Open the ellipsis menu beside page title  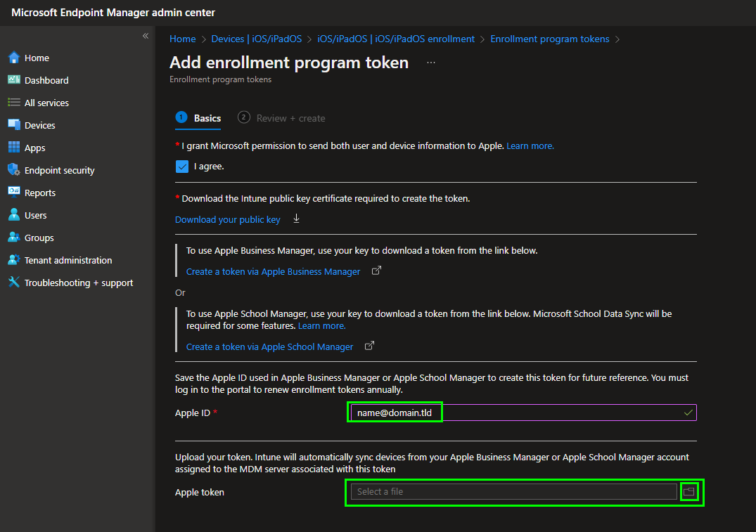(431, 63)
